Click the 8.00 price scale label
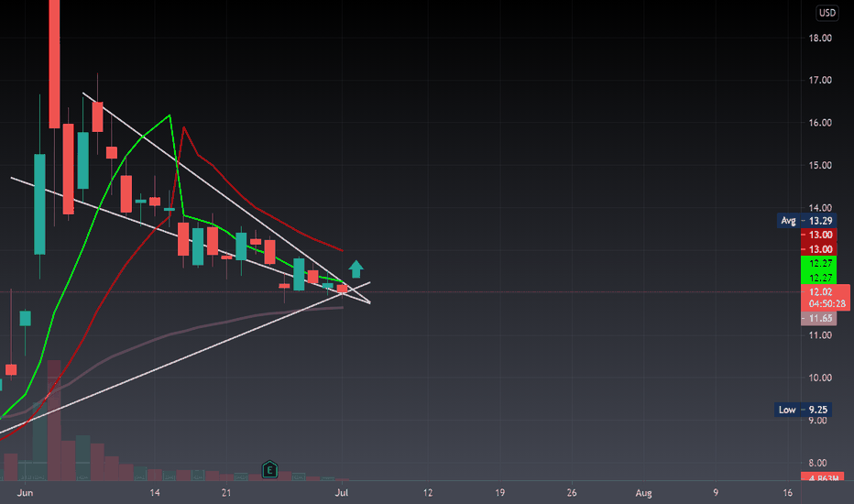Screen dimensions: 854x504 point(817,463)
